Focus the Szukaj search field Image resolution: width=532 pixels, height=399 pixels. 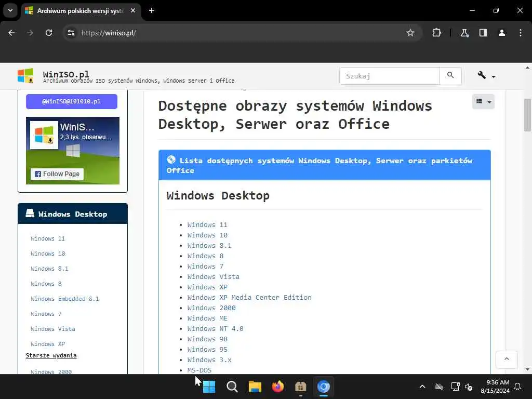coord(390,76)
